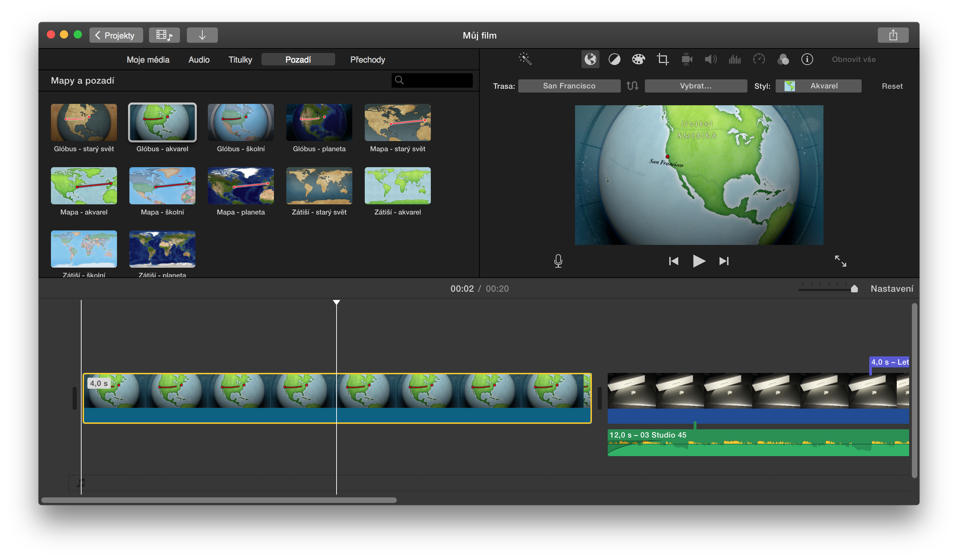Switch to the Přechody tab
958x560 pixels.
(367, 60)
